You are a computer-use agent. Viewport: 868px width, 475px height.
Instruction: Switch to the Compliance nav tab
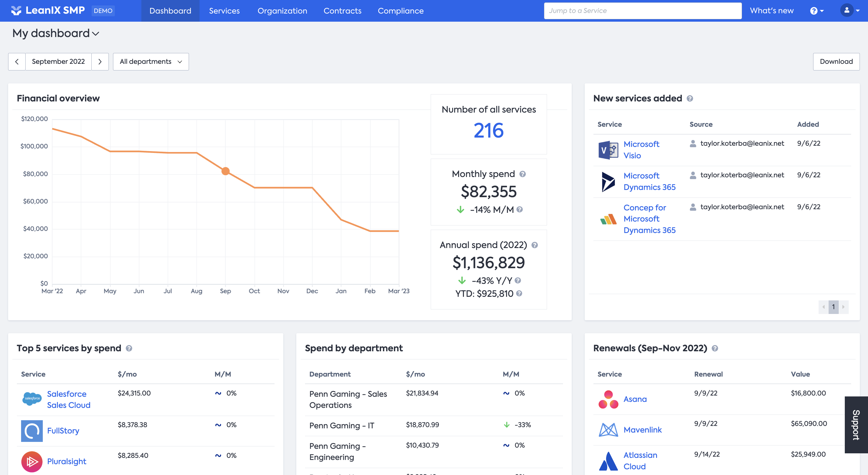click(400, 11)
